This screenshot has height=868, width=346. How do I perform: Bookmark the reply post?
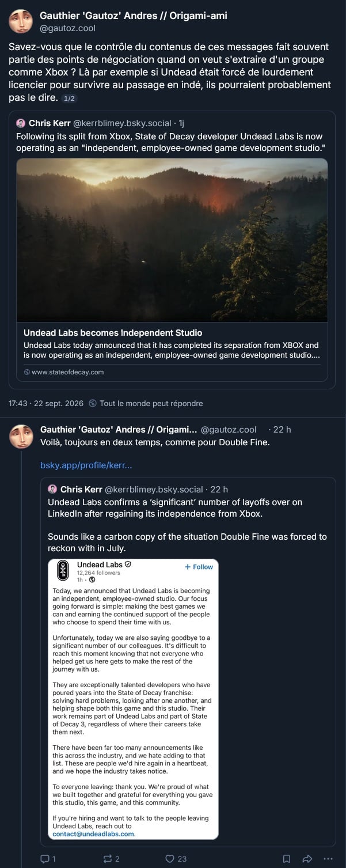pyautogui.click(x=287, y=858)
